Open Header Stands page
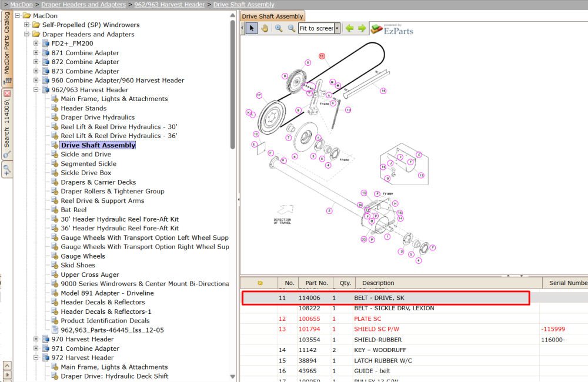 83,108
